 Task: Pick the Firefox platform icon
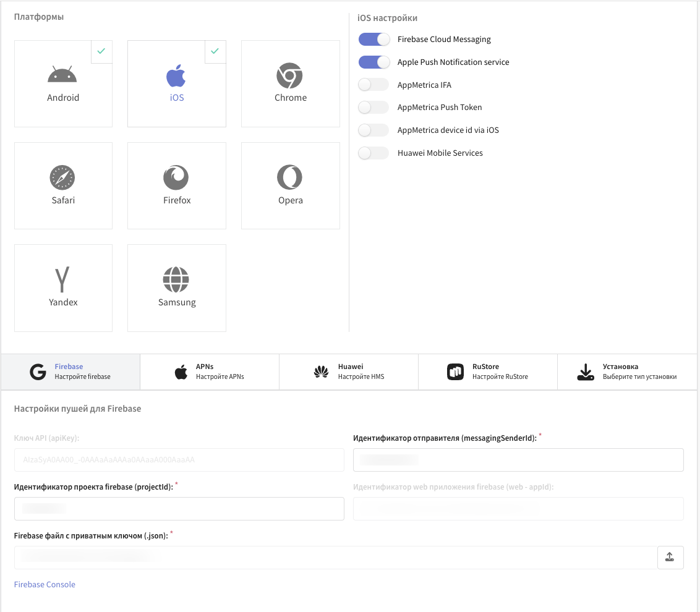(x=176, y=178)
